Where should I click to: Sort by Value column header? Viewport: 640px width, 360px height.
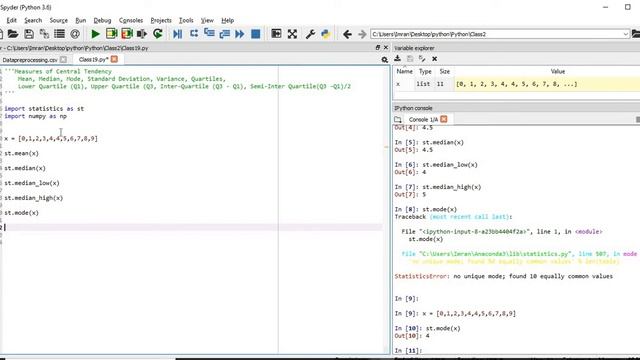click(x=558, y=71)
